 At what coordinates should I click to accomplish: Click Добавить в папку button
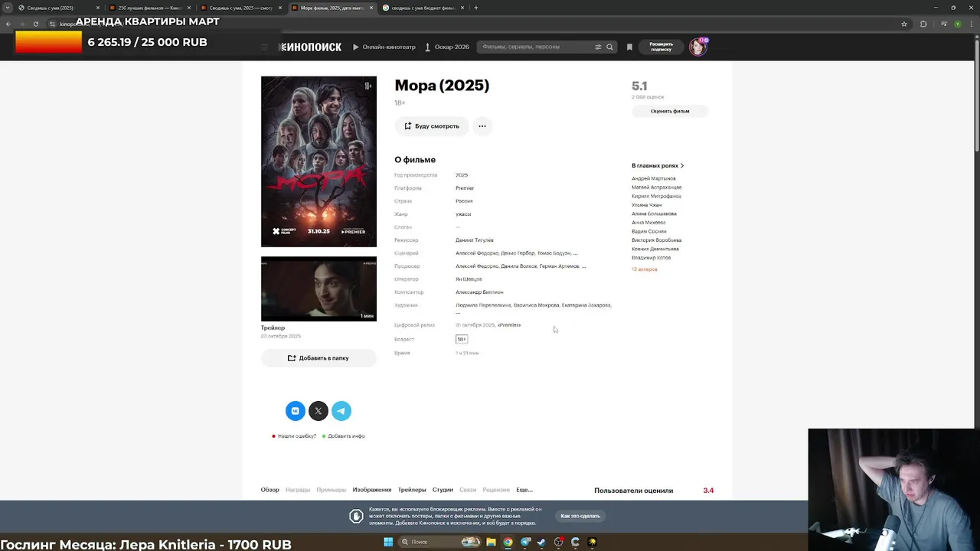tap(318, 358)
